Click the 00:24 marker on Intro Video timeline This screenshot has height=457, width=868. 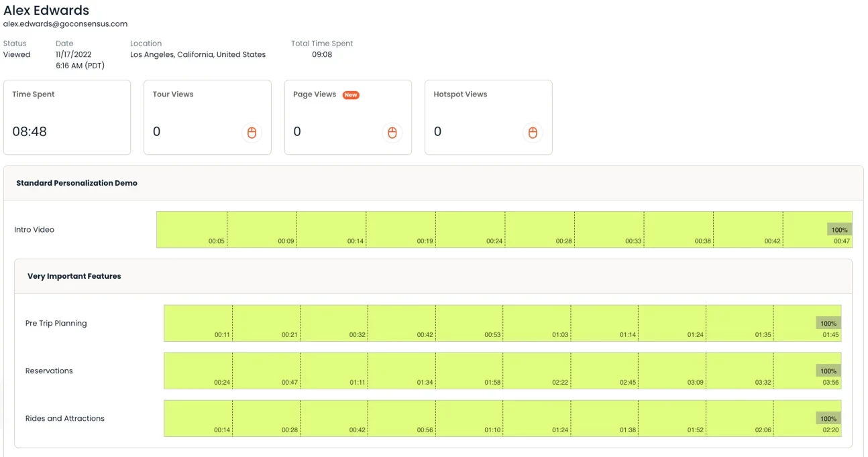[494, 241]
